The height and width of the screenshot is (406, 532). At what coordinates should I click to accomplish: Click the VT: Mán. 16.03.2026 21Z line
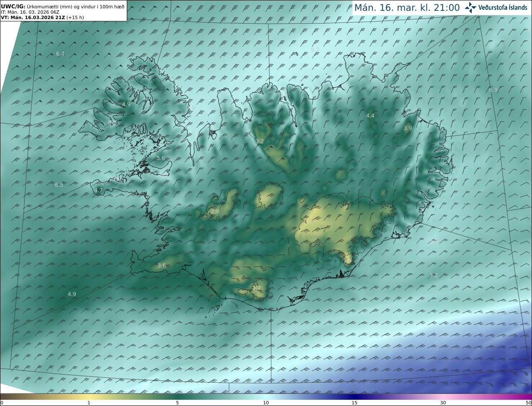click(x=43, y=17)
